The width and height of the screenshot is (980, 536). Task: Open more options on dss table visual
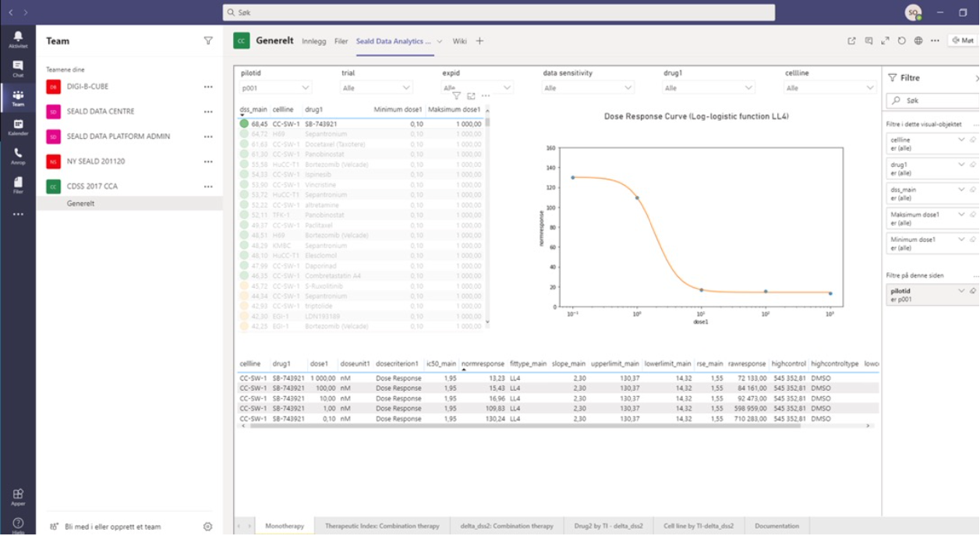485,96
